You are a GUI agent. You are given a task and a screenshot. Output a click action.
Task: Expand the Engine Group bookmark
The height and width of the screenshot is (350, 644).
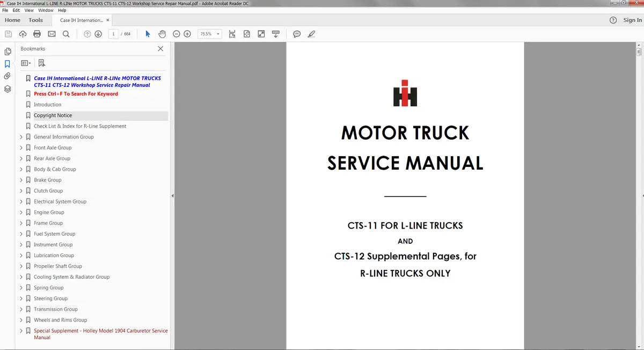(21, 212)
